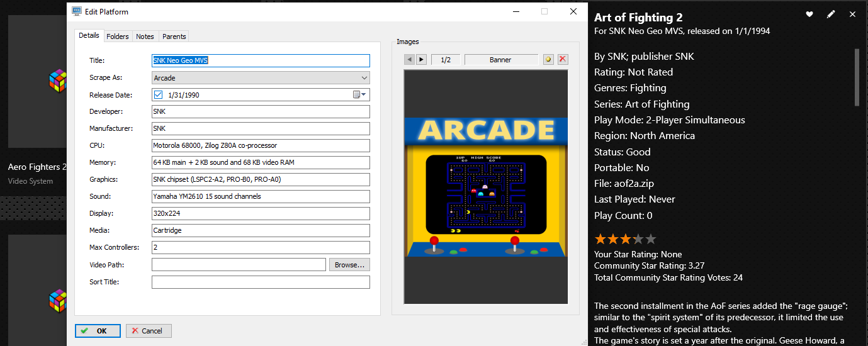Delete the current Banner image
This screenshot has width=868, height=346.
(563, 60)
